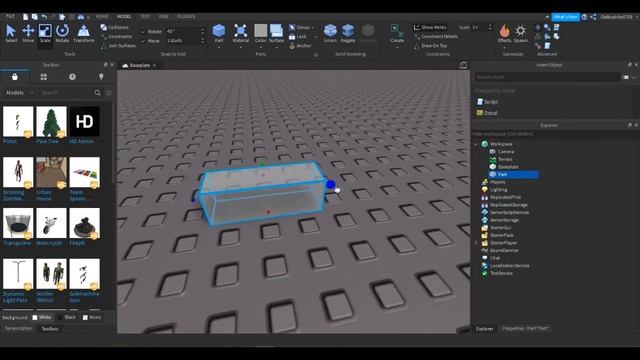This screenshot has height=360, width=640.
Task: Insert a Spawn location
Action: point(520,33)
